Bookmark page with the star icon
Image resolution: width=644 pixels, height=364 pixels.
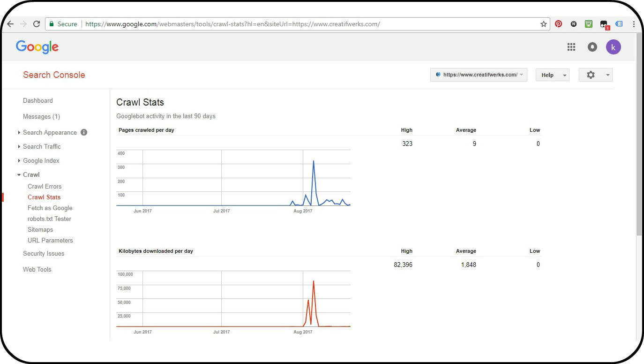coord(544,24)
